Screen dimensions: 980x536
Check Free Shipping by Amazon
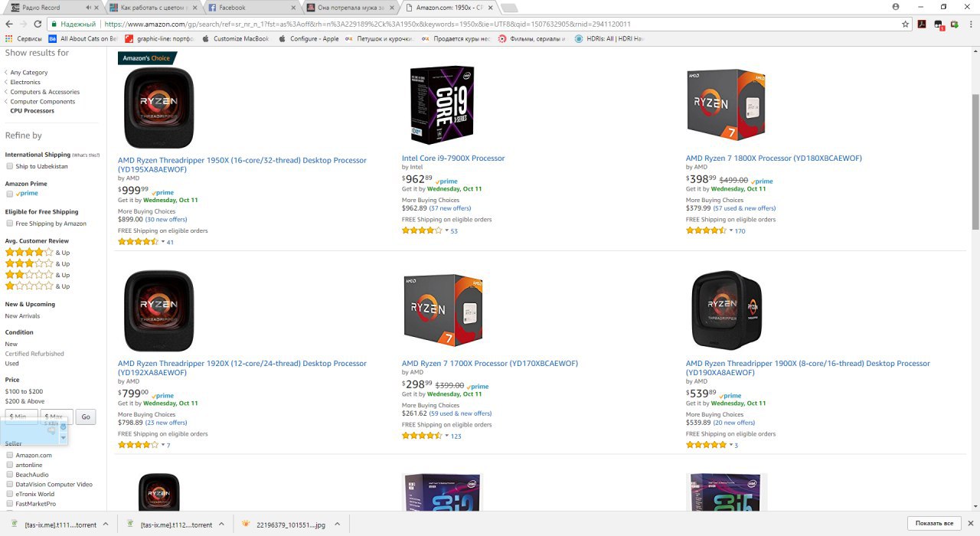tap(10, 224)
